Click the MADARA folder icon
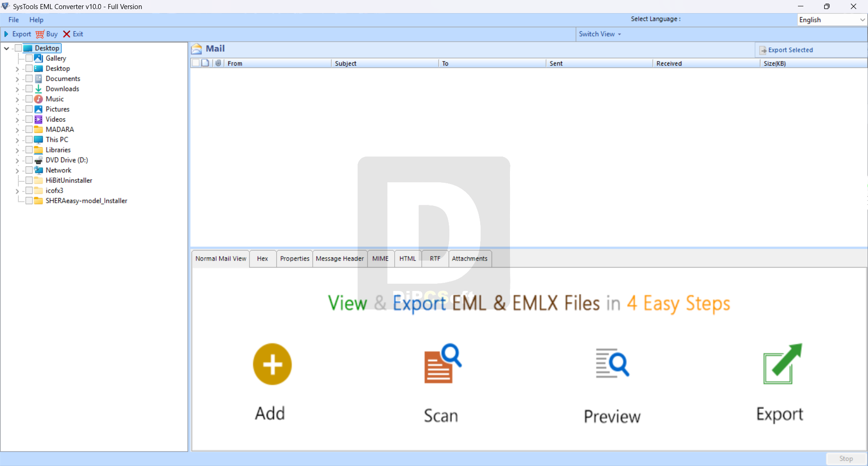 38,129
